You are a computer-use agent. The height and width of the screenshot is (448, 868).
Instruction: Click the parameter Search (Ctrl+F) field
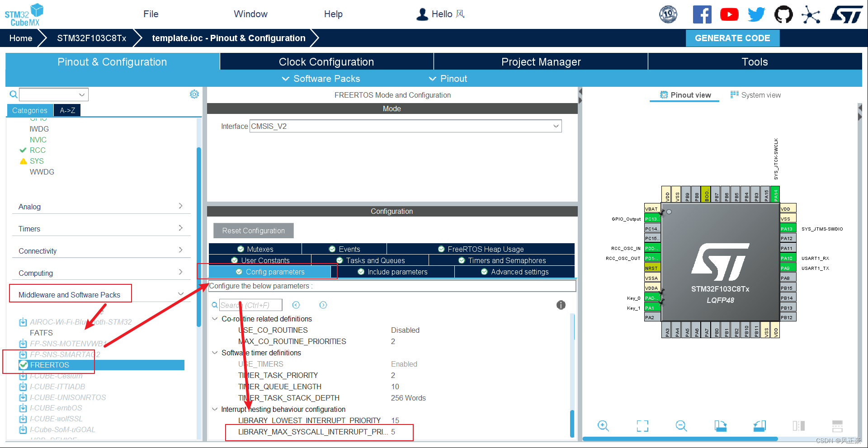click(250, 305)
